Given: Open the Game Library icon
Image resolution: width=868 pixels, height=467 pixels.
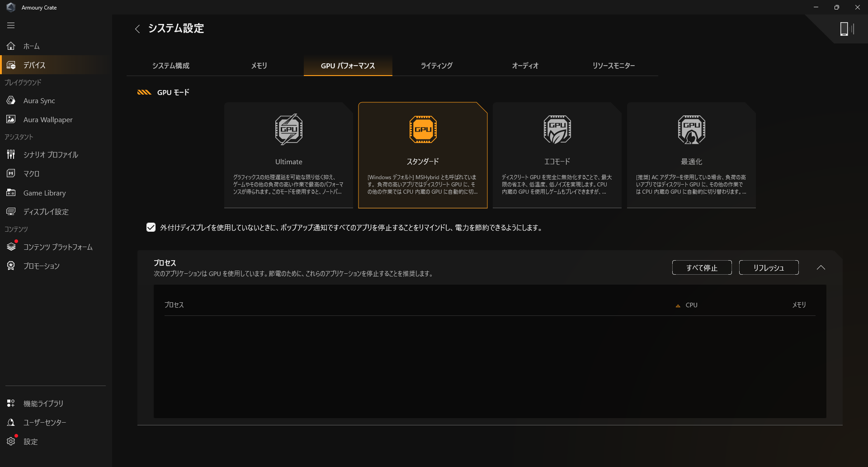Looking at the screenshot, I should [11, 193].
